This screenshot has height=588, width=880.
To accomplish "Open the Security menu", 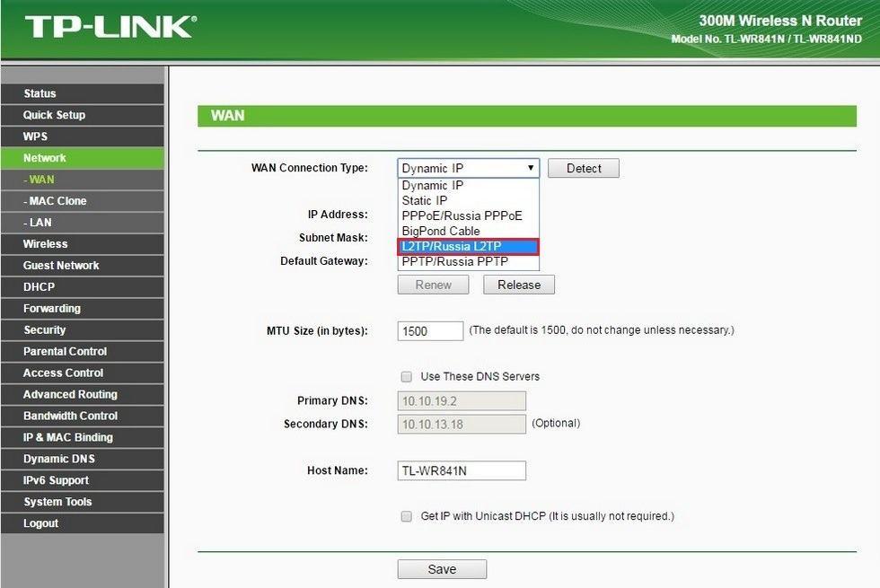I will (82, 330).
